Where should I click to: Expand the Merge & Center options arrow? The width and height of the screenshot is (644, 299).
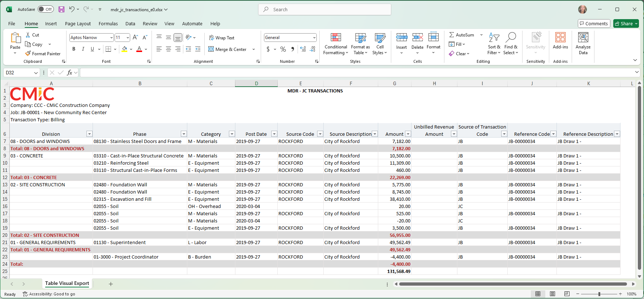[254, 49]
